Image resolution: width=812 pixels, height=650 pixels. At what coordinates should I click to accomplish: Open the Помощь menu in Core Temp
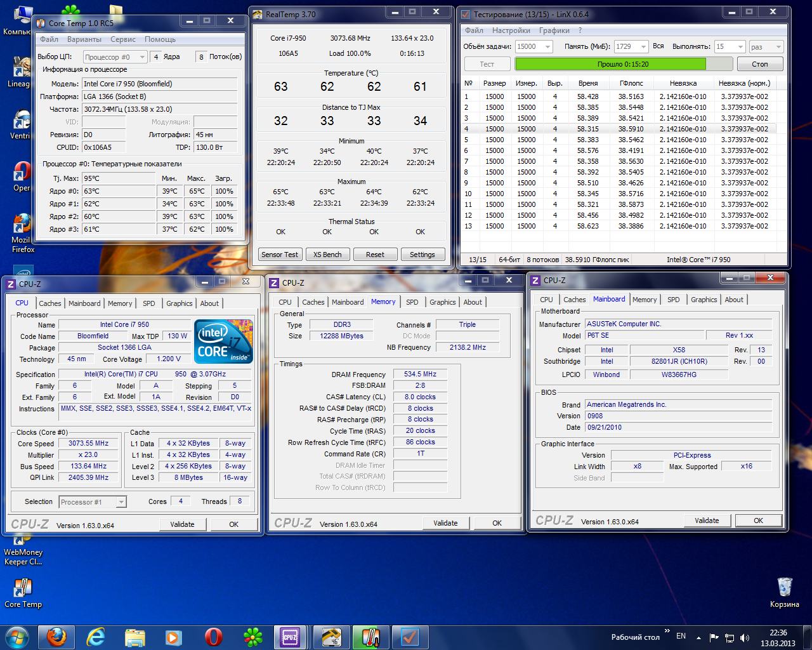tap(160, 39)
